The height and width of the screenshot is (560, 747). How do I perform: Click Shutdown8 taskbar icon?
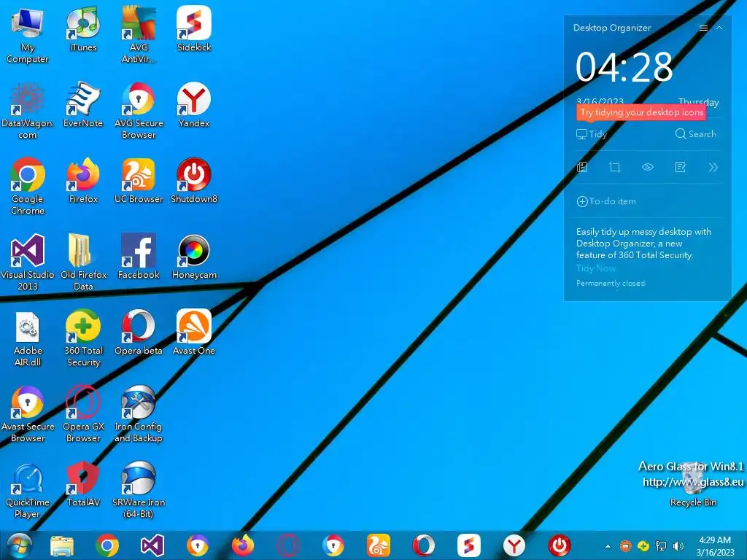(x=560, y=545)
